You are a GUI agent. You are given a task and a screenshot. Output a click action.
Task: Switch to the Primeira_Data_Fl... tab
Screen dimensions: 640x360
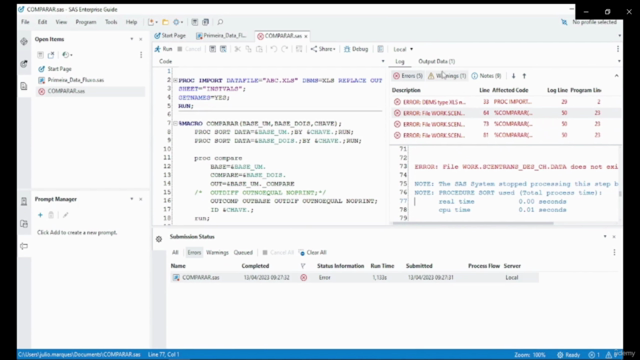(x=221, y=36)
